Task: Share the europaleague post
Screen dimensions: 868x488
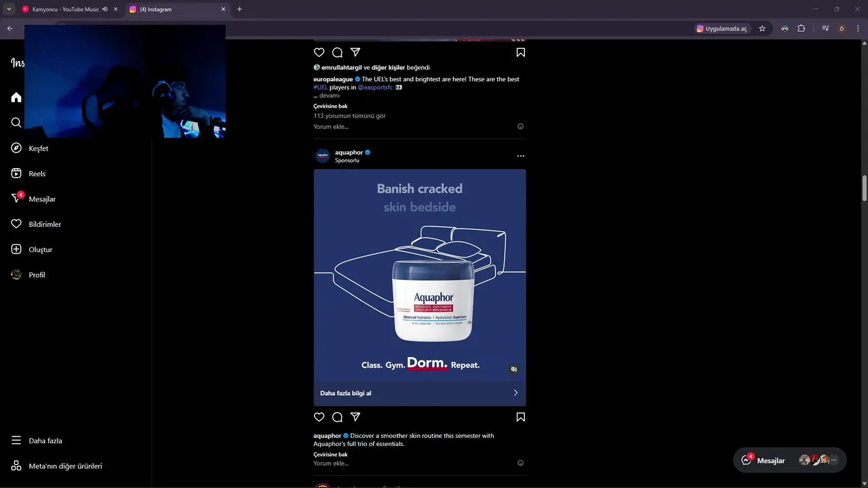Action: [x=355, y=52]
